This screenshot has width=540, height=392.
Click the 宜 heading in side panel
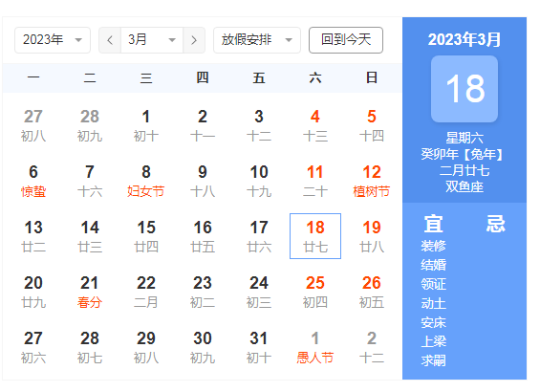click(433, 224)
